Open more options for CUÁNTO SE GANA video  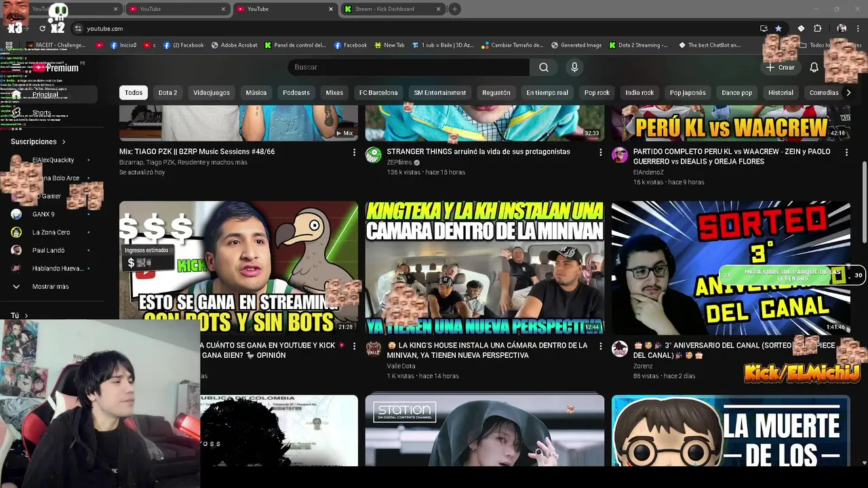[354, 346]
